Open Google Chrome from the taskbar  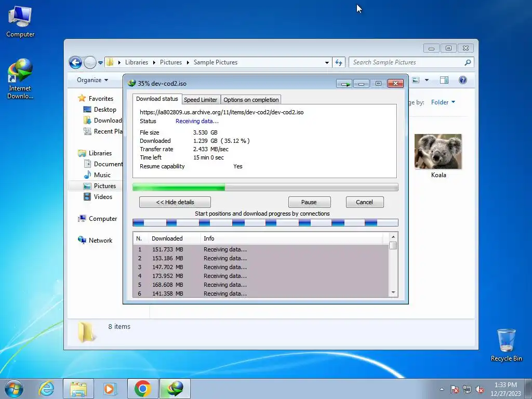(x=142, y=389)
